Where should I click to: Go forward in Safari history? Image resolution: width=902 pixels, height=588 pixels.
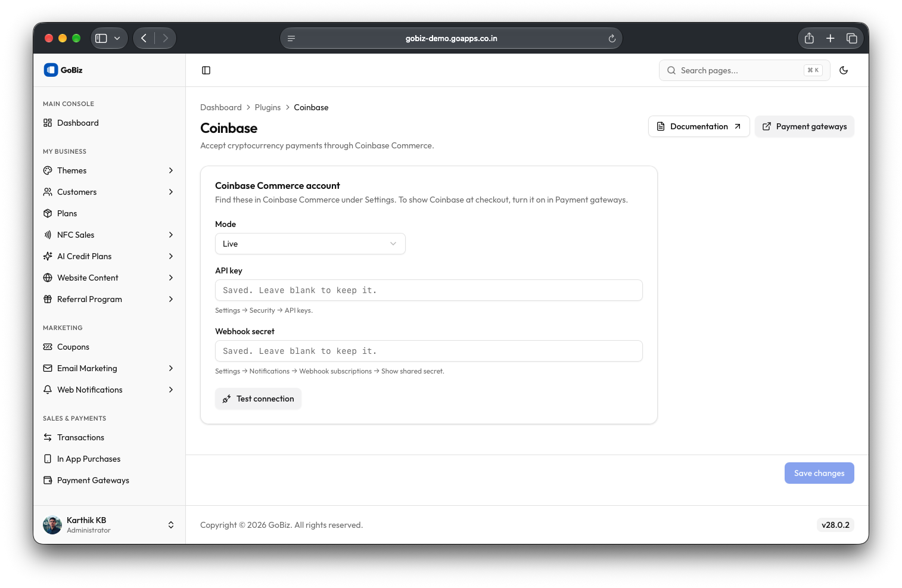[x=165, y=38]
